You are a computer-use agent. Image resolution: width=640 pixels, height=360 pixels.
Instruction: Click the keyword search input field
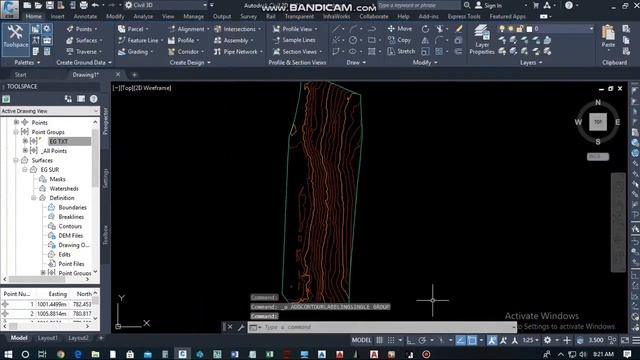pyautogui.click(x=419, y=5)
